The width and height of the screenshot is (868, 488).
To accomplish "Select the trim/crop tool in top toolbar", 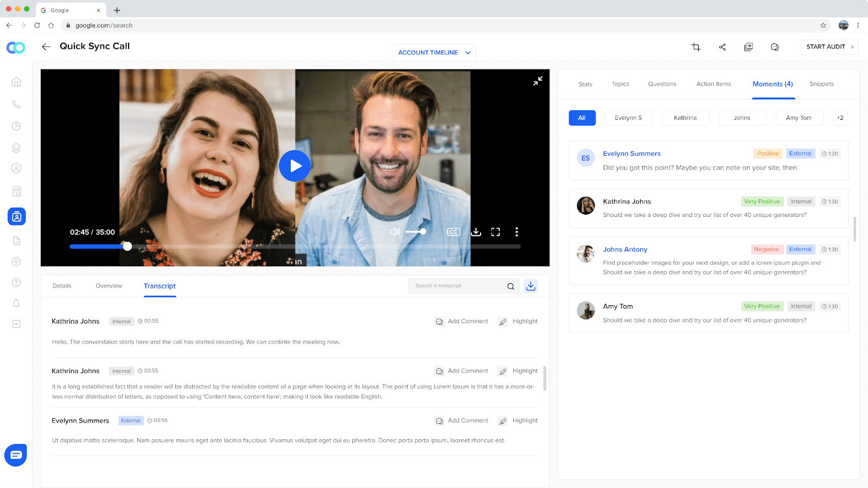I will (695, 47).
